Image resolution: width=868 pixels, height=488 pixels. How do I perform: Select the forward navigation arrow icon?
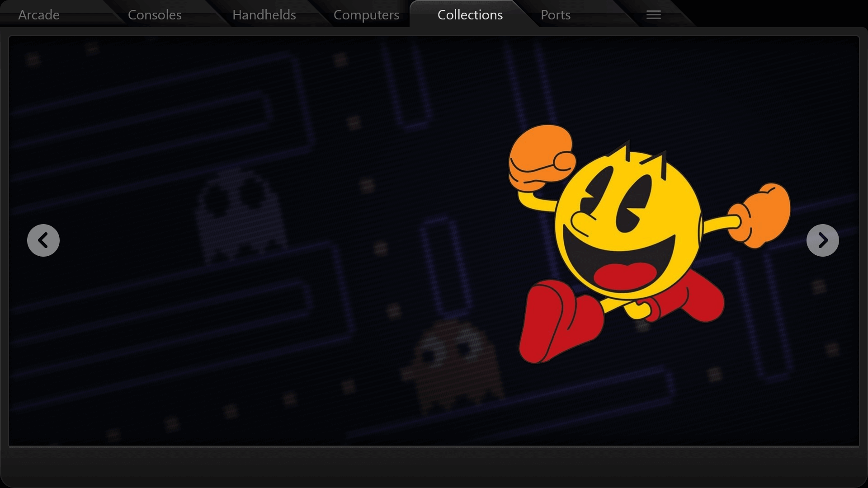823,240
